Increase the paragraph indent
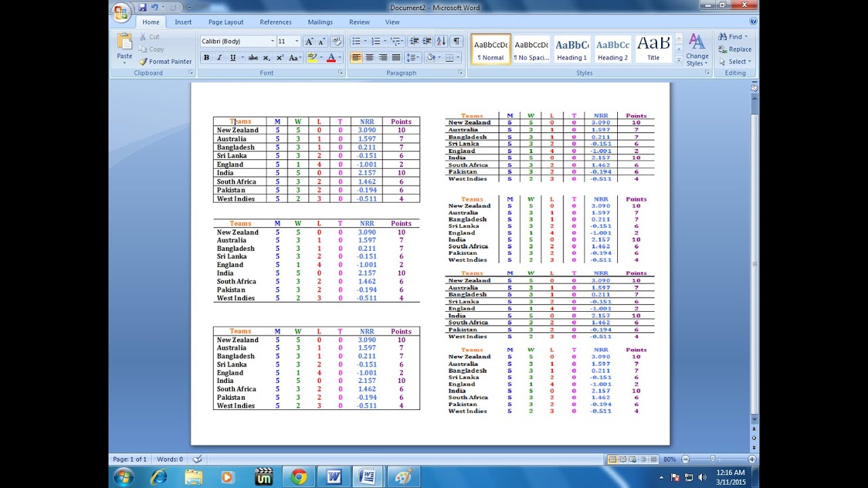This screenshot has height=488, width=868. [x=428, y=41]
